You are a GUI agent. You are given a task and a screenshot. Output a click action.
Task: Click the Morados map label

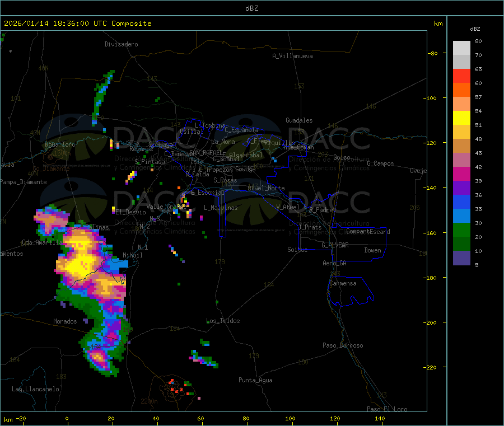(x=66, y=321)
